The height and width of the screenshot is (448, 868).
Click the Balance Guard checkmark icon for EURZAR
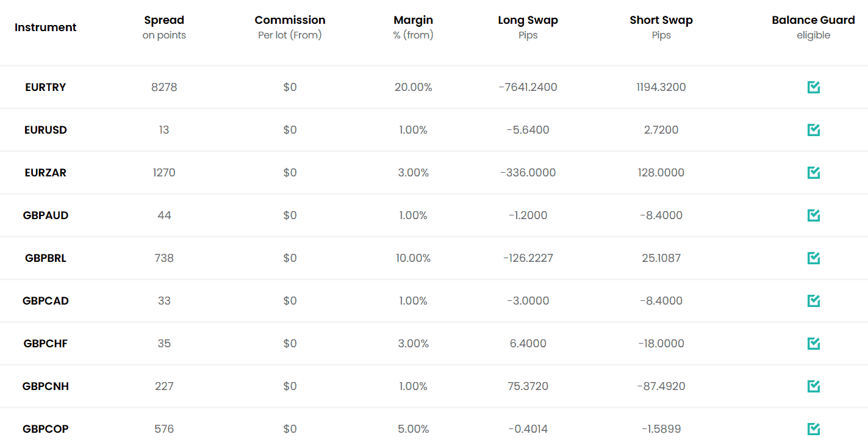[x=813, y=172]
